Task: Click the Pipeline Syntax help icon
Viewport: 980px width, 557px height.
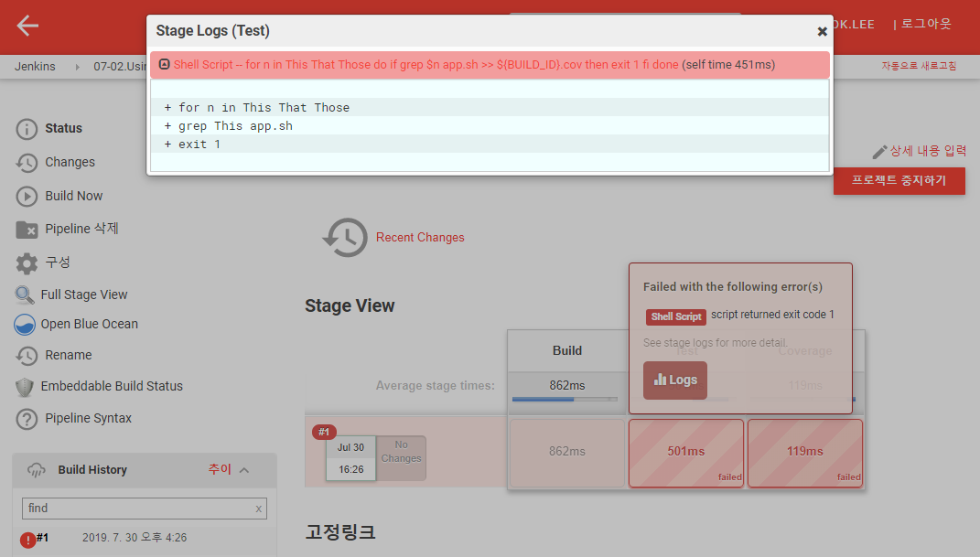Action: pyautogui.click(x=27, y=419)
